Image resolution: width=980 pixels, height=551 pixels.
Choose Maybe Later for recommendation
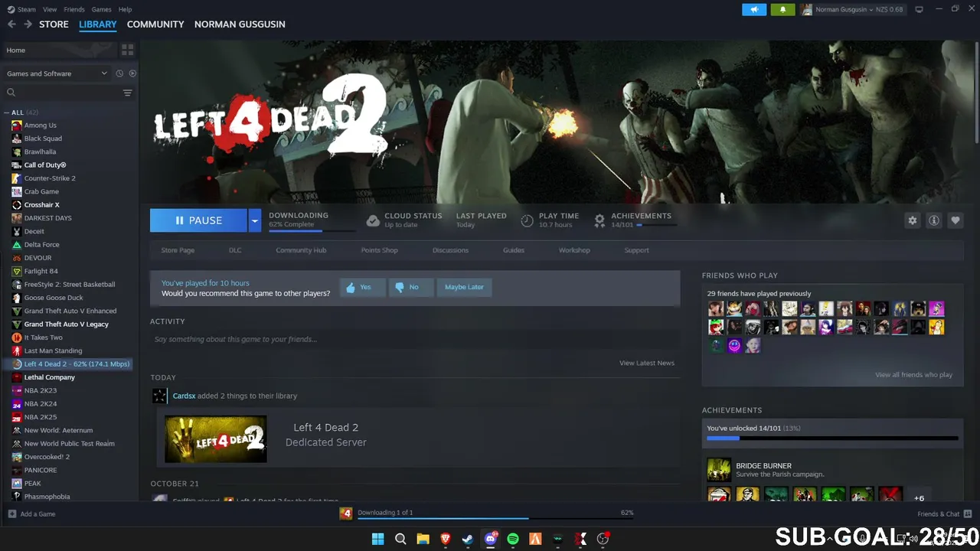tap(464, 287)
